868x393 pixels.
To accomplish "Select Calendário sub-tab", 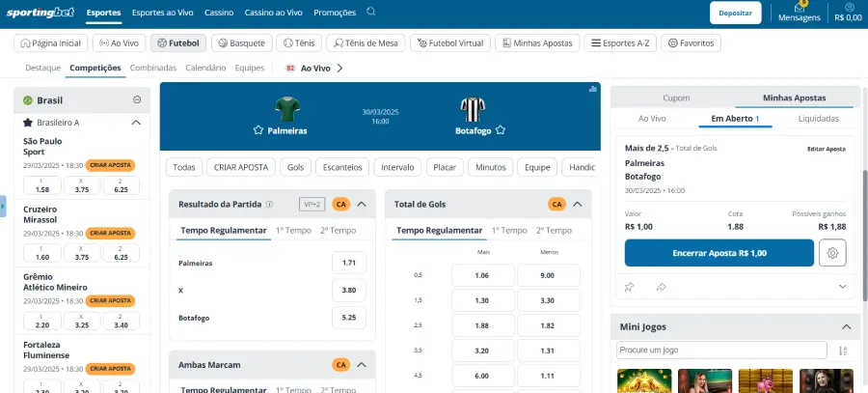I will (x=205, y=68).
